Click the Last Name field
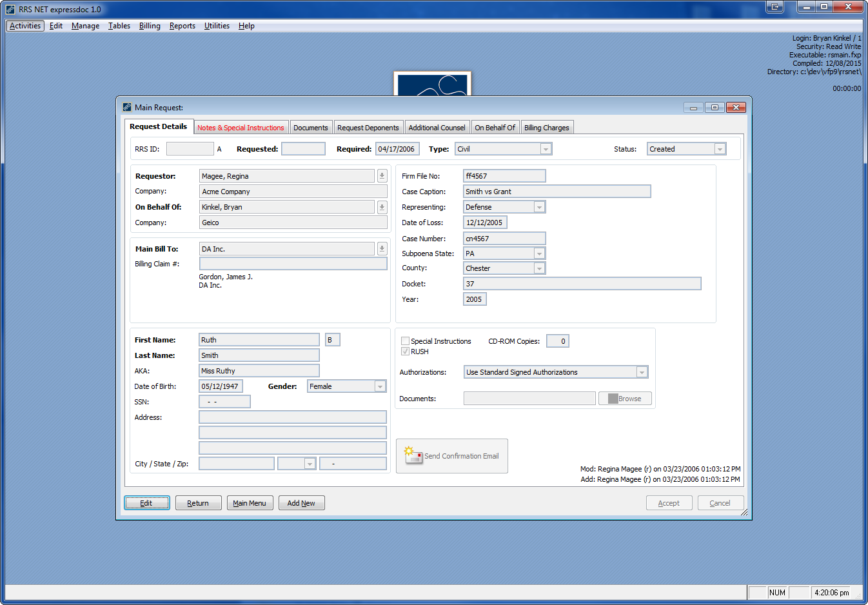The width and height of the screenshot is (868, 605). (259, 355)
